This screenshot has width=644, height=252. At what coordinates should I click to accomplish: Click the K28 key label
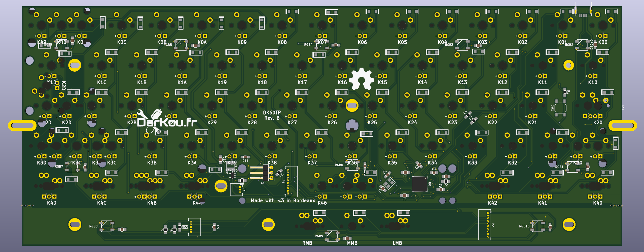tap(252, 122)
